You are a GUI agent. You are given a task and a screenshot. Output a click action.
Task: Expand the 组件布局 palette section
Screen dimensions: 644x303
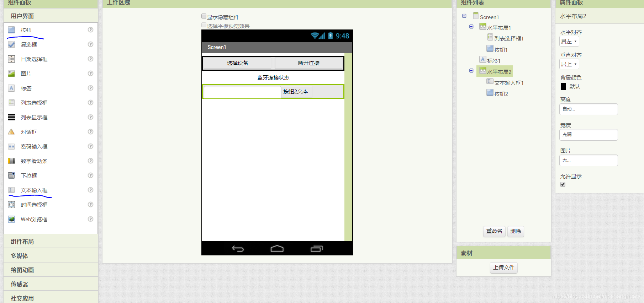(51, 242)
